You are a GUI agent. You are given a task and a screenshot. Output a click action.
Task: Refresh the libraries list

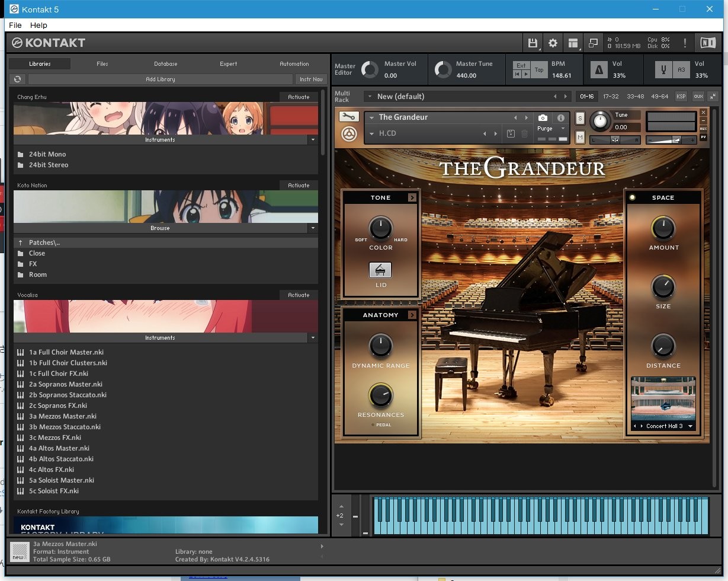(x=18, y=79)
